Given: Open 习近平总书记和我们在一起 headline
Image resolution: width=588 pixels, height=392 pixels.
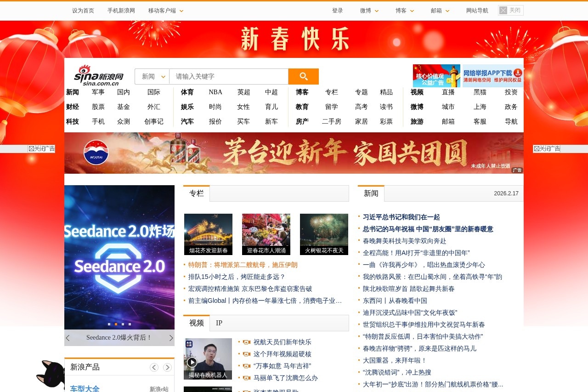Looking at the screenshot, I should point(401,217).
